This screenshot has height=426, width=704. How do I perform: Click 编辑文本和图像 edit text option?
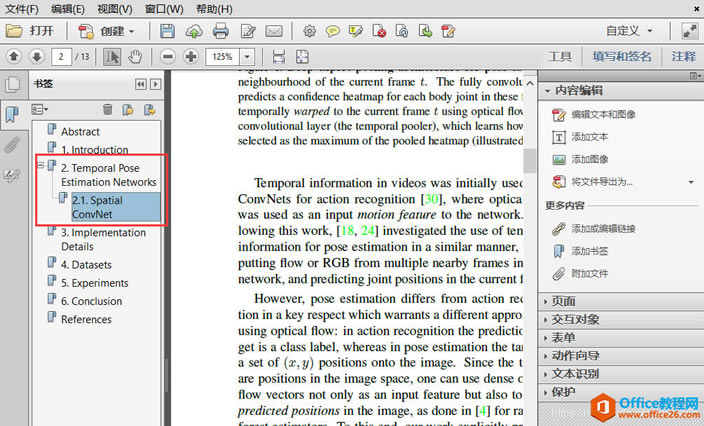tap(603, 114)
